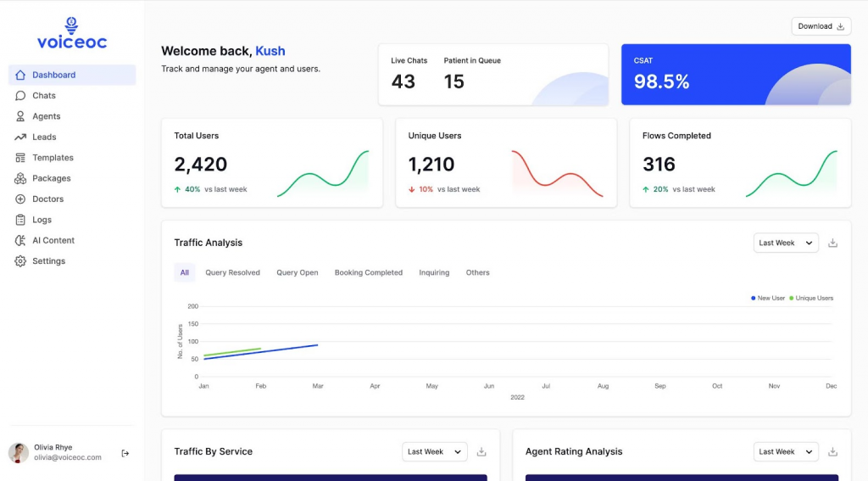Viewport: 868px width, 481px height.
Task: Open Chats from the sidebar menu
Action: tap(44, 95)
